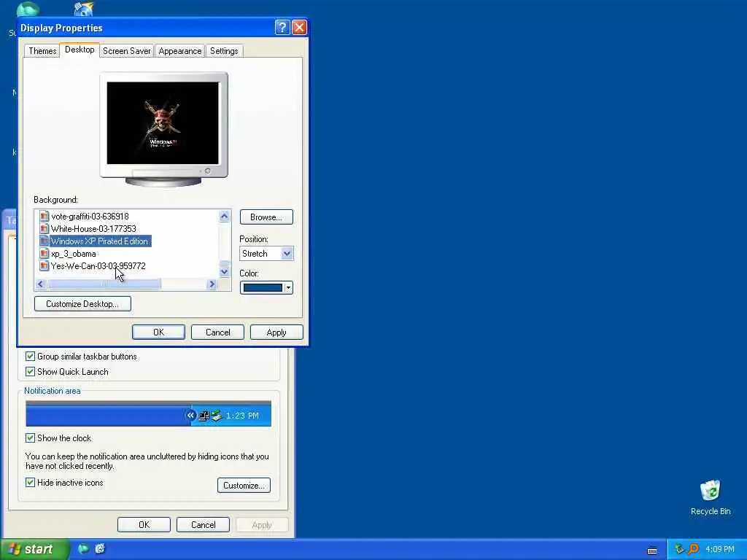Click the first system tray icon

click(x=679, y=549)
